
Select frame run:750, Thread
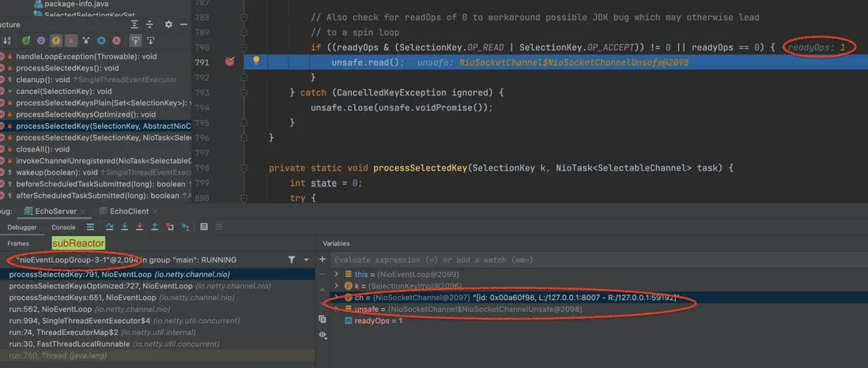coord(157,355)
